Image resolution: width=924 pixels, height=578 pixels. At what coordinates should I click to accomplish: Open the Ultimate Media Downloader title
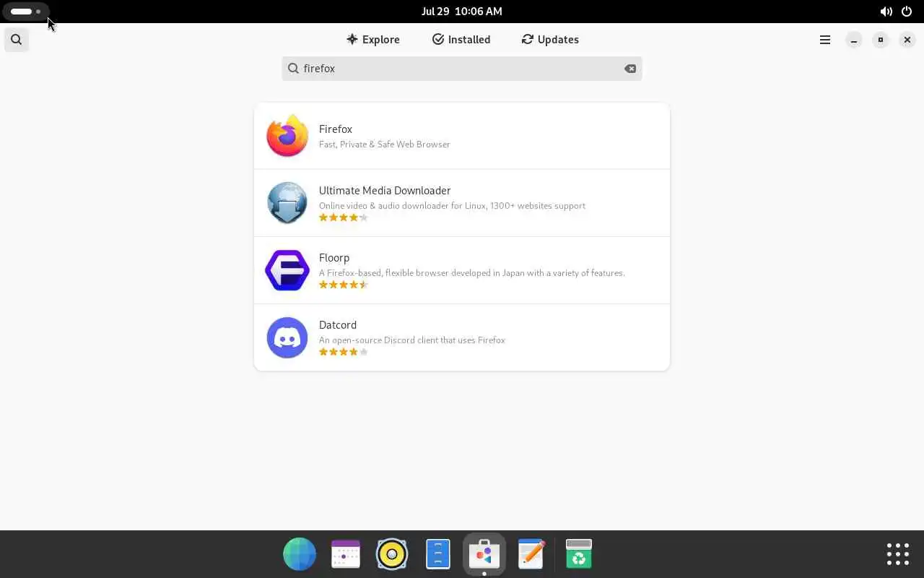pyautogui.click(x=385, y=191)
